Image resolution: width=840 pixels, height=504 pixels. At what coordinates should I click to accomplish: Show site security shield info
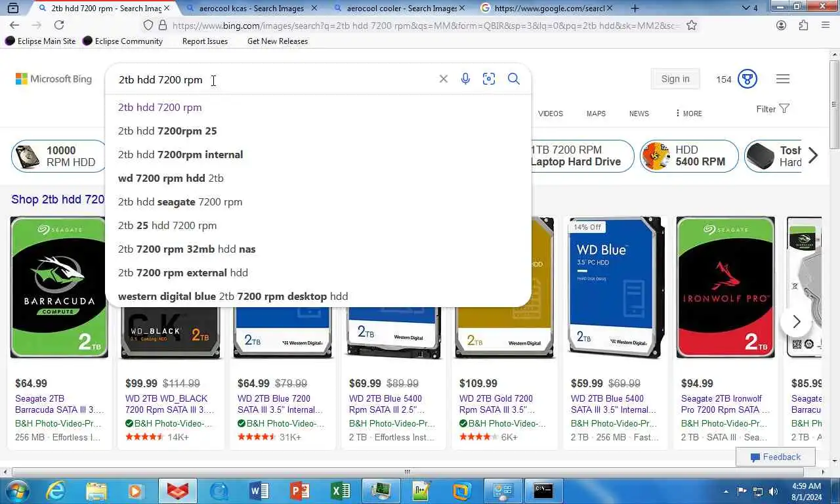[x=148, y=25]
